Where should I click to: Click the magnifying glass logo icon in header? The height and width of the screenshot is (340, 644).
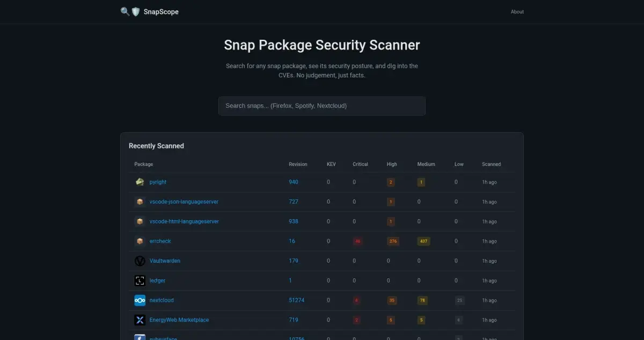[x=125, y=11]
